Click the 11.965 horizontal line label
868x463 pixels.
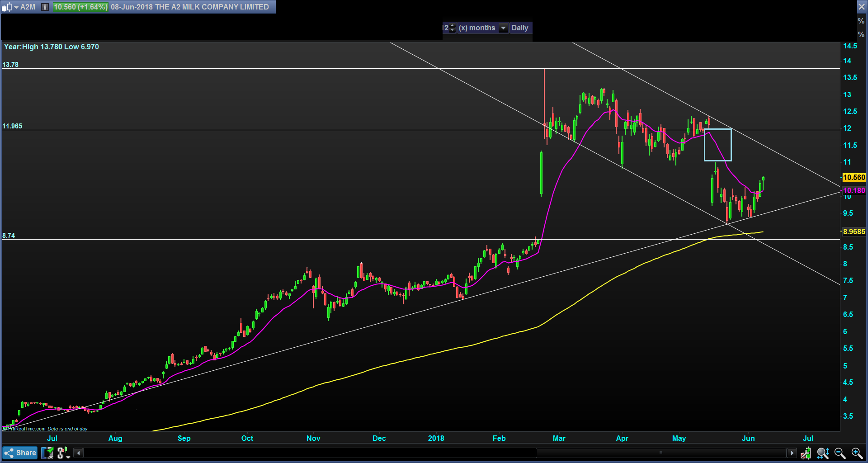[12, 126]
